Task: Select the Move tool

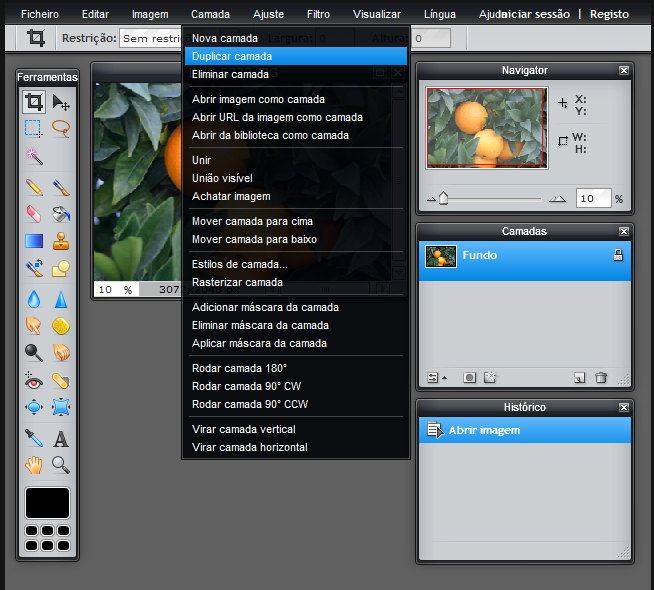Action: (61, 102)
